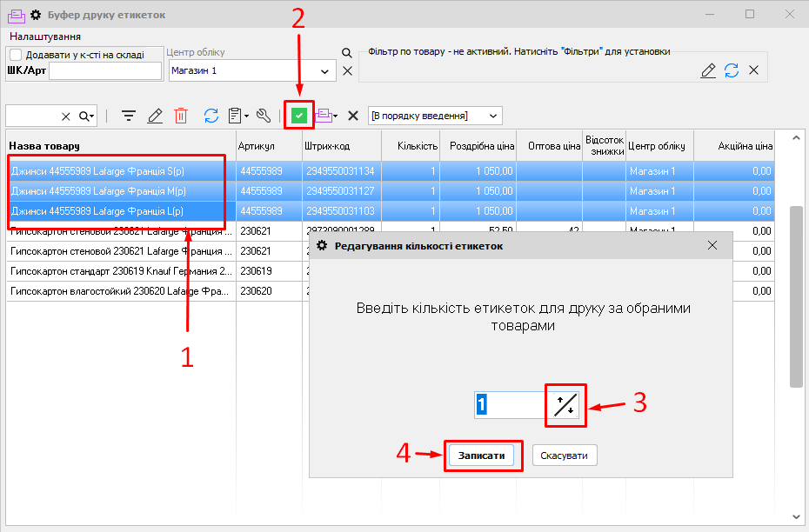This screenshot has height=532, width=809.
Task: Click the wrench settings icon
Action: pos(264,116)
